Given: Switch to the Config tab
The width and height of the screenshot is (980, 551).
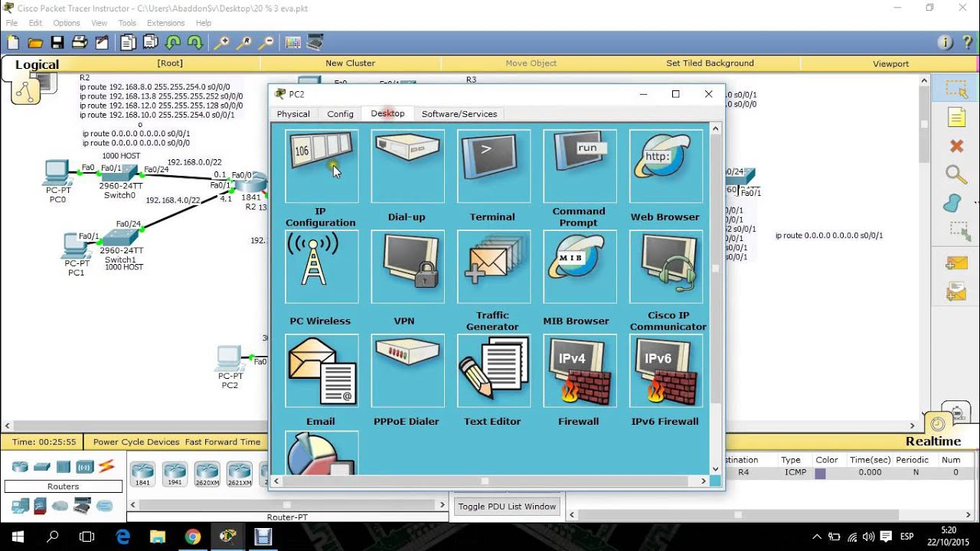Looking at the screenshot, I should point(340,114).
